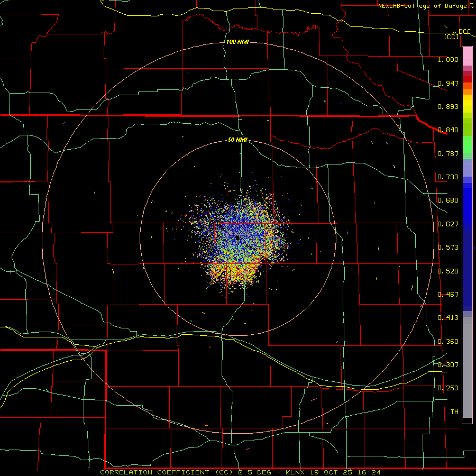The width and height of the screenshot is (476, 476).
Task: Click the 0.787 color scale label
Action: pyautogui.click(x=448, y=153)
